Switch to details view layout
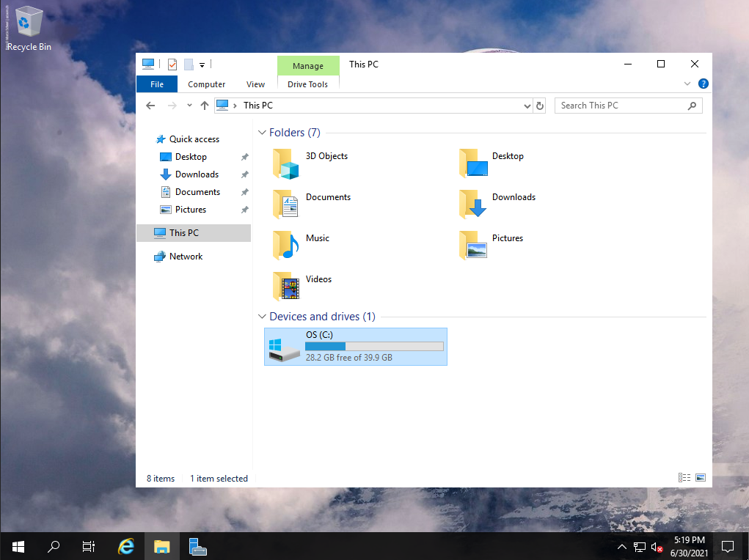 click(684, 478)
